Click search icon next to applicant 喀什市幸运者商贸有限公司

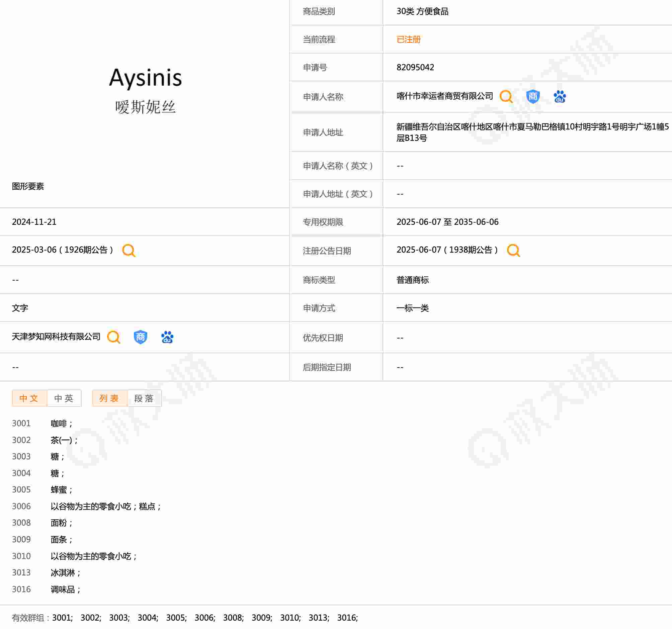point(506,97)
